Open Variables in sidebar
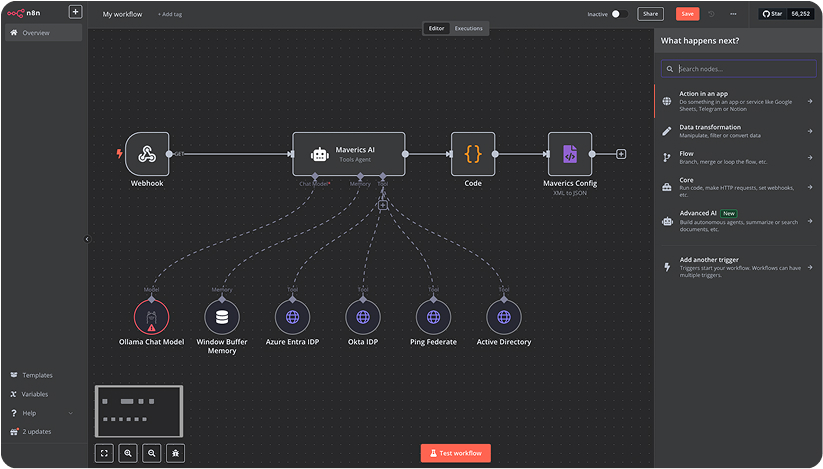 click(44, 394)
